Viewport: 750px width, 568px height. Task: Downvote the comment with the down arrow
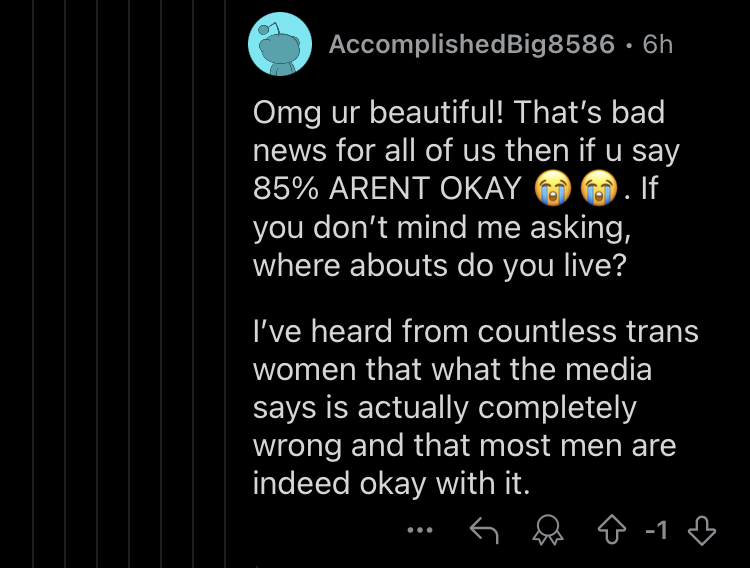click(701, 530)
